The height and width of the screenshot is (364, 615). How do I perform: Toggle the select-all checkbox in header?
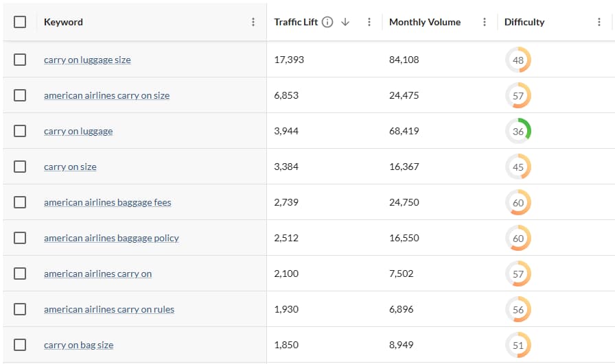(20, 22)
